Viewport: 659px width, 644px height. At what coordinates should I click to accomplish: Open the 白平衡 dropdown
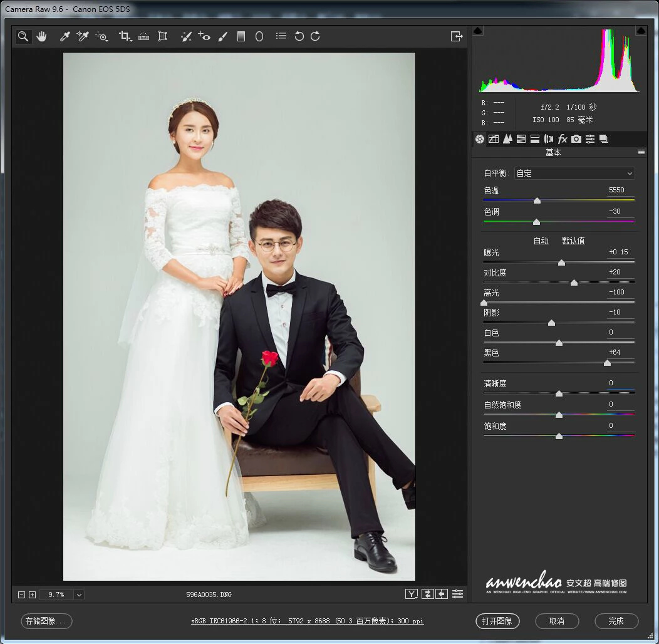[x=574, y=173]
